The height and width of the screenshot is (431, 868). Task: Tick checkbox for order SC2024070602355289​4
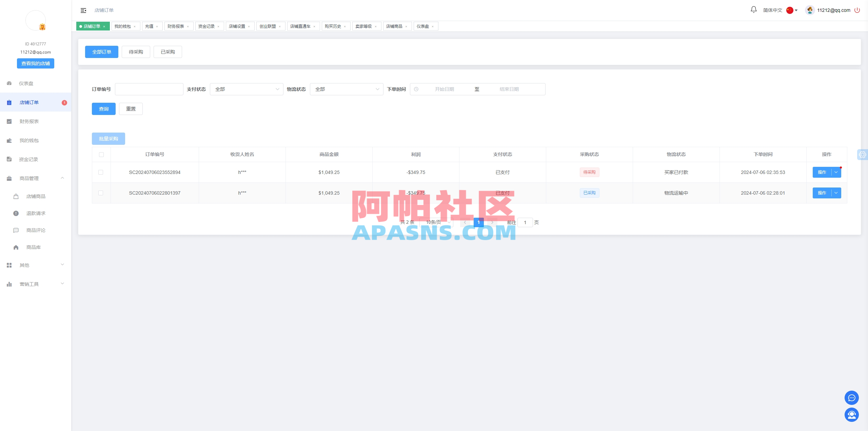tap(101, 172)
